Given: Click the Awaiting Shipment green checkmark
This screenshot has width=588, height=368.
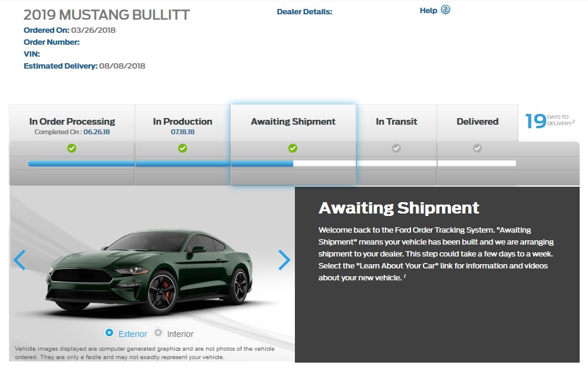Looking at the screenshot, I should coord(293,149).
